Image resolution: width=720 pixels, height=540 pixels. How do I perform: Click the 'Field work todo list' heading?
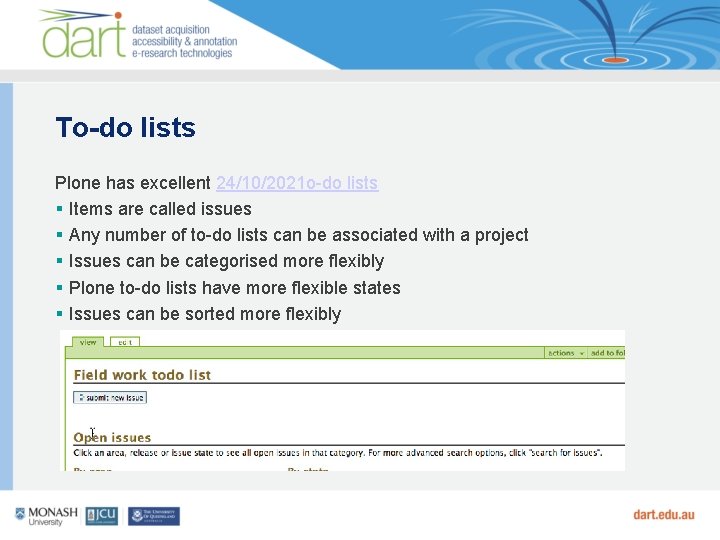(142, 375)
